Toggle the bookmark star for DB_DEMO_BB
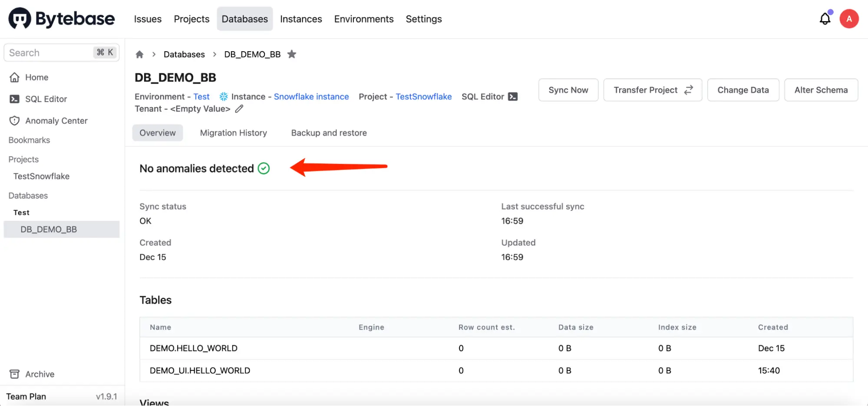The image size is (868, 406). pos(292,54)
